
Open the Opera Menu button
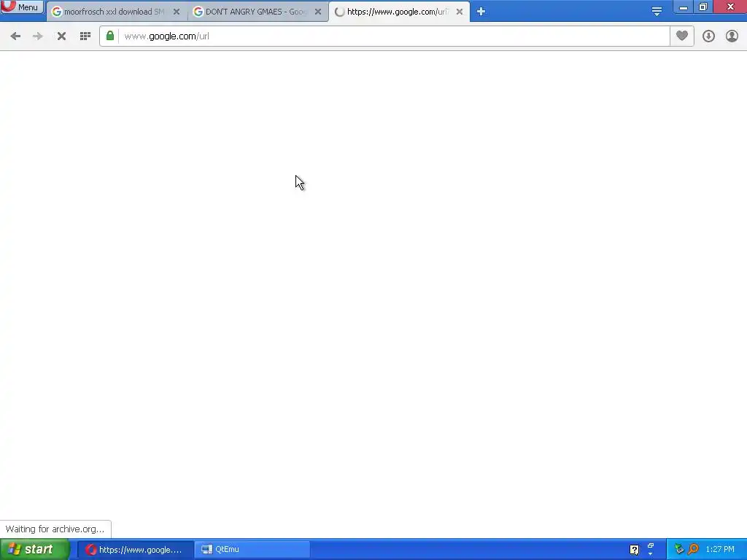pos(22,7)
